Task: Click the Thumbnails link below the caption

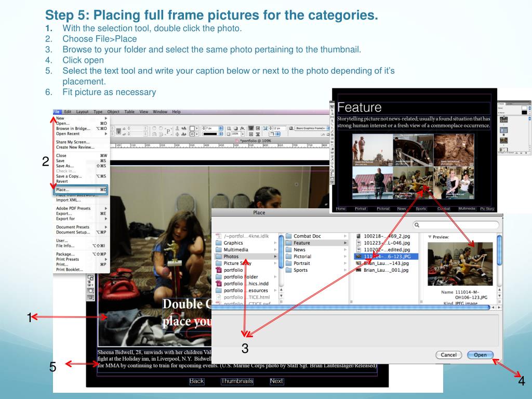Action: 237,381
